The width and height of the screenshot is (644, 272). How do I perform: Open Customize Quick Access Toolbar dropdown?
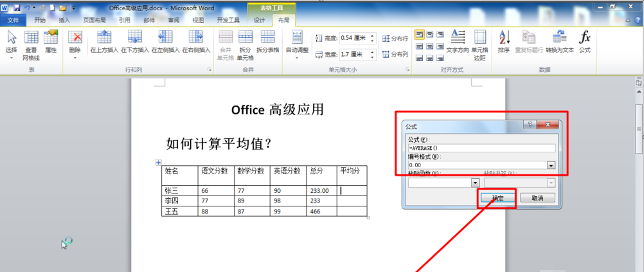(73, 8)
